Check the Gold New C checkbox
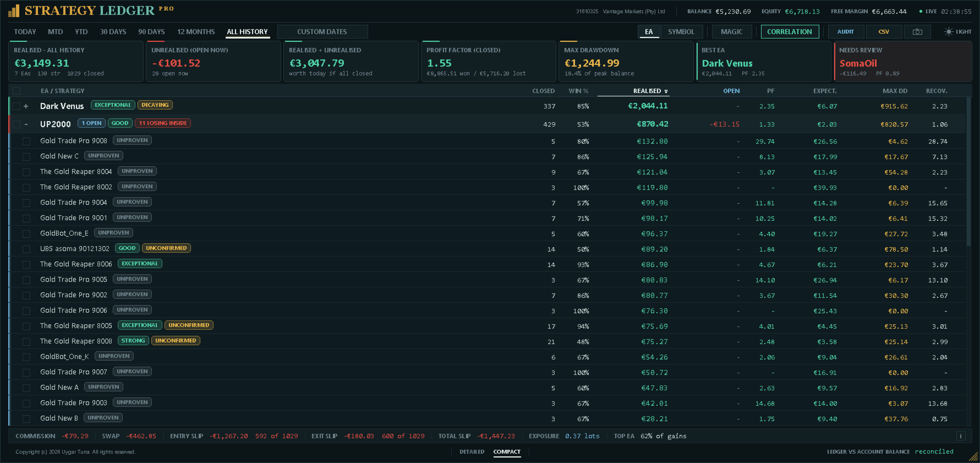The height and width of the screenshot is (463, 980). (26, 157)
